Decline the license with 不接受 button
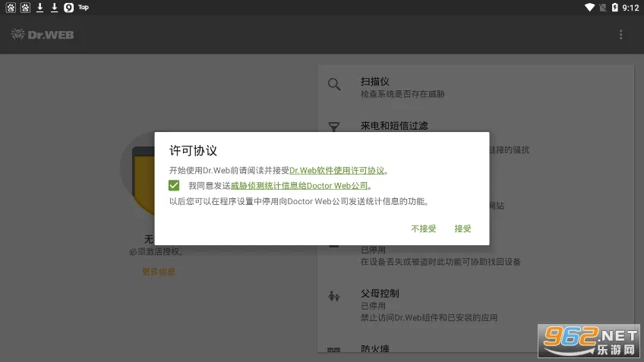The image size is (644, 362). (x=424, y=228)
